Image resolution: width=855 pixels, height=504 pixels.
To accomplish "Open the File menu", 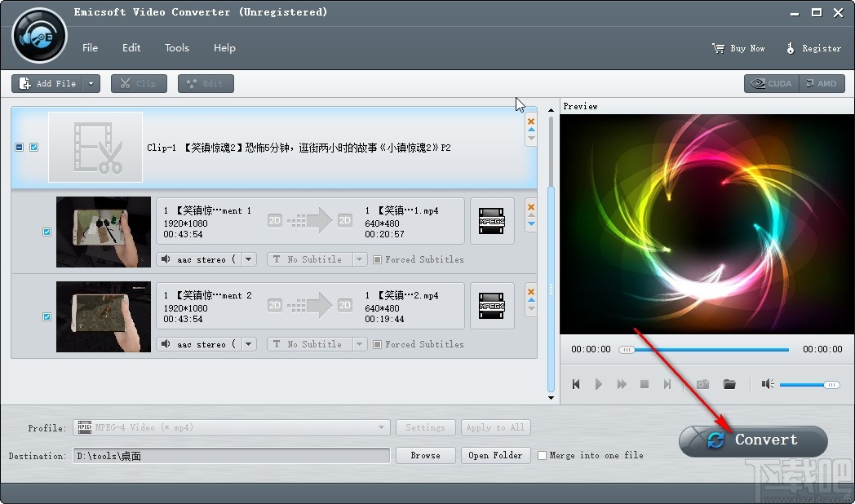I will click(x=90, y=48).
